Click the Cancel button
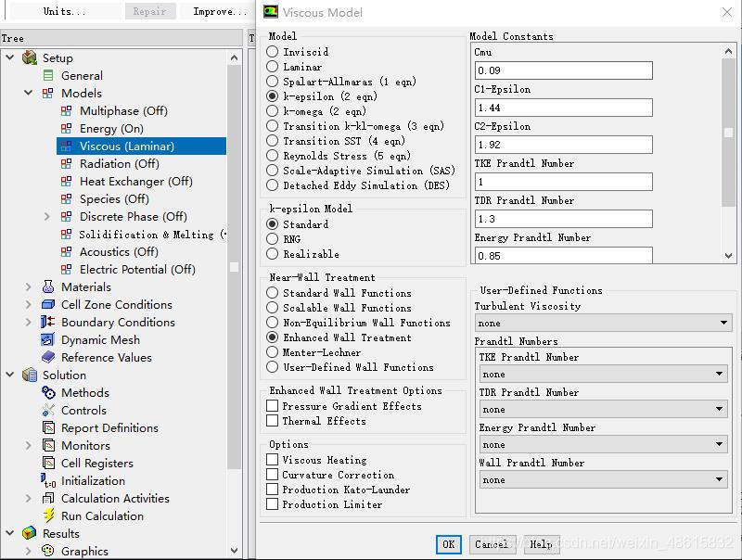The height and width of the screenshot is (560, 742). [x=491, y=544]
